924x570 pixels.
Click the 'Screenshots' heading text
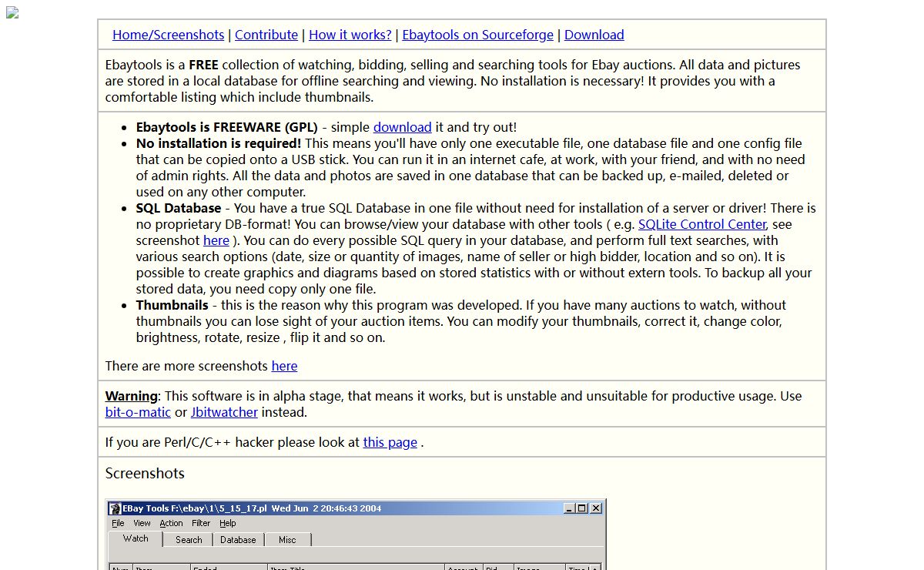tap(145, 473)
